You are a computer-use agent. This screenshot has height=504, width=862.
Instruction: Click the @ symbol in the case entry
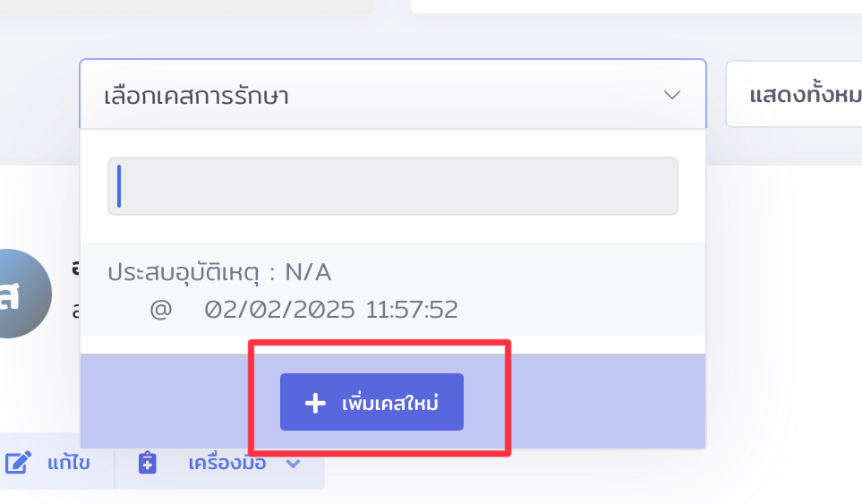point(160,311)
